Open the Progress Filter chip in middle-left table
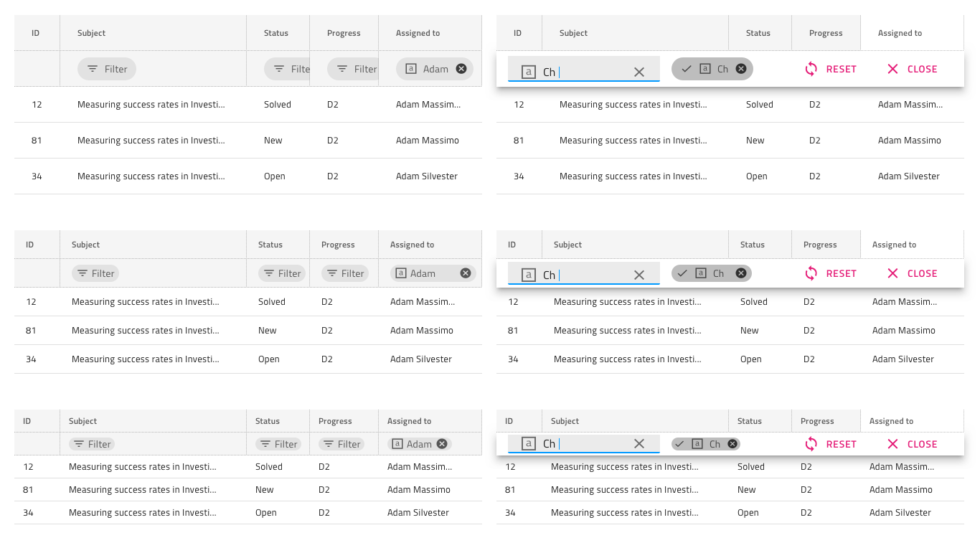Image resolution: width=980 pixels, height=548 pixels. (345, 273)
